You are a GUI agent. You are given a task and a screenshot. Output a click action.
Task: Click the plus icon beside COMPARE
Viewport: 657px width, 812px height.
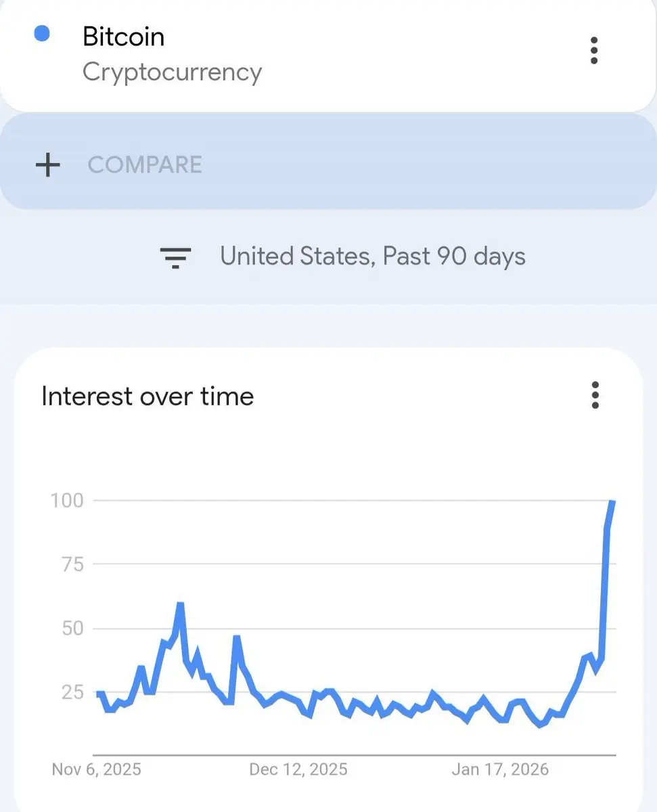[47, 165]
